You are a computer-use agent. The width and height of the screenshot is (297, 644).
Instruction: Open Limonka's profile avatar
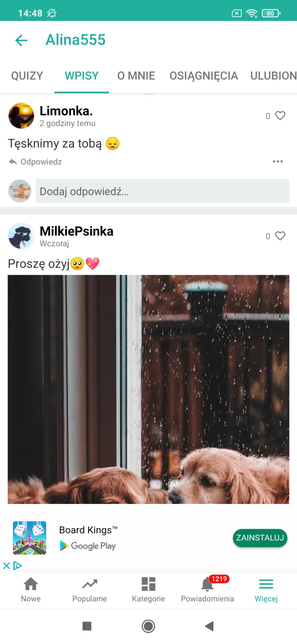coord(21,116)
